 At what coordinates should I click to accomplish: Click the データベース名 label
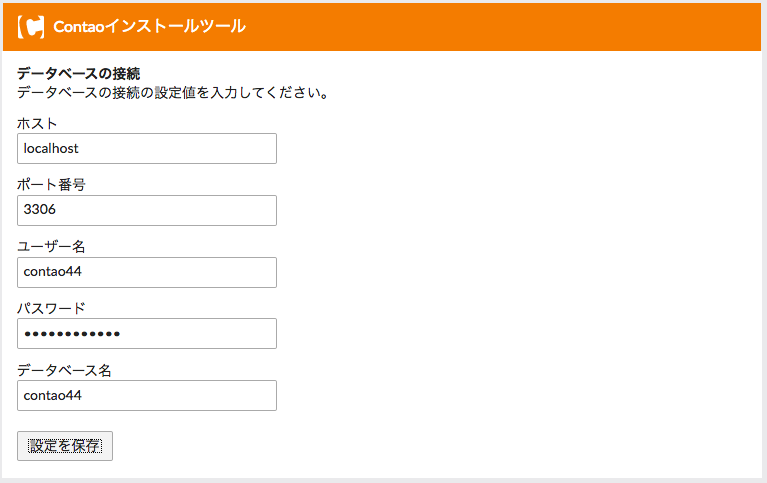pyautogui.click(x=65, y=370)
